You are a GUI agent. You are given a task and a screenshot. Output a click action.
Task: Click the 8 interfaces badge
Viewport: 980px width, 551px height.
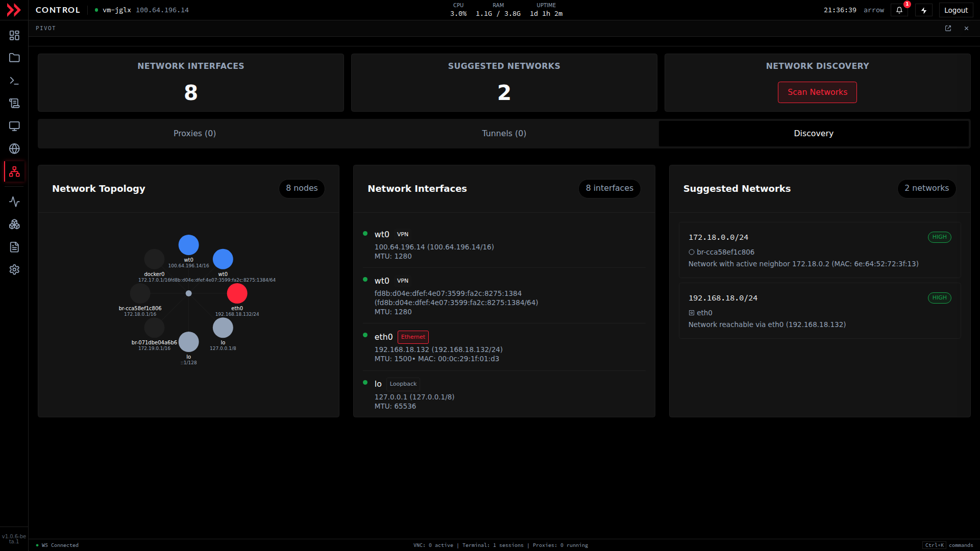click(609, 188)
